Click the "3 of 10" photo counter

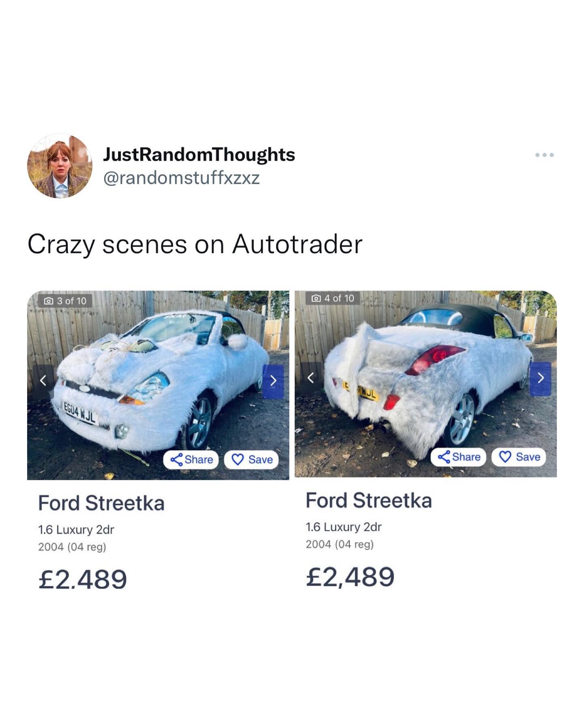[65, 301]
